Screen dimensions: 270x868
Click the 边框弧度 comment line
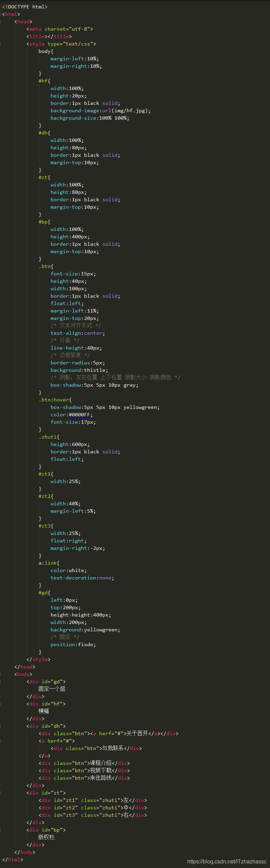coord(71,355)
